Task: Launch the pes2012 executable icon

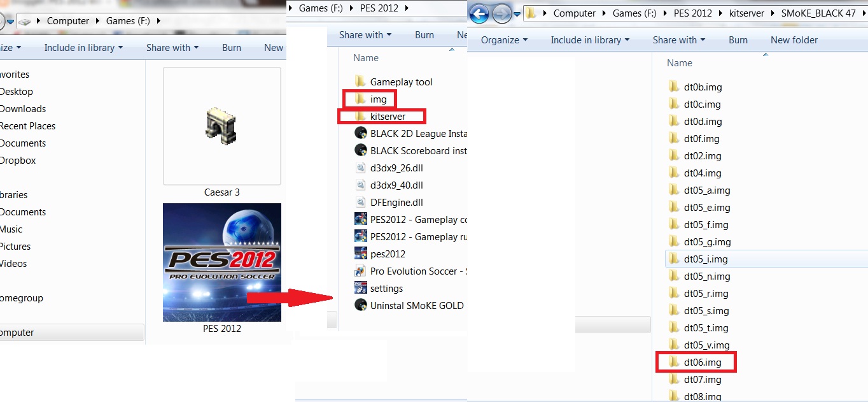Action: click(360, 254)
